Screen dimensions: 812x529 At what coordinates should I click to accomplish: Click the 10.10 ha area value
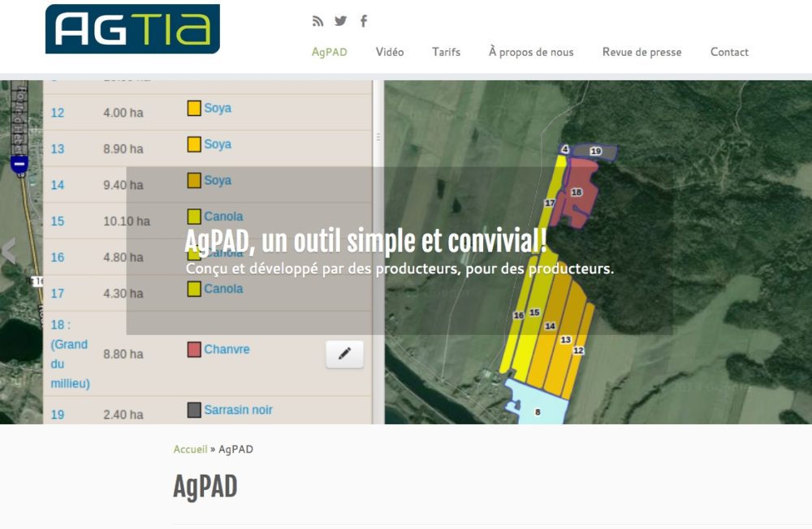pyautogui.click(x=127, y=221)
